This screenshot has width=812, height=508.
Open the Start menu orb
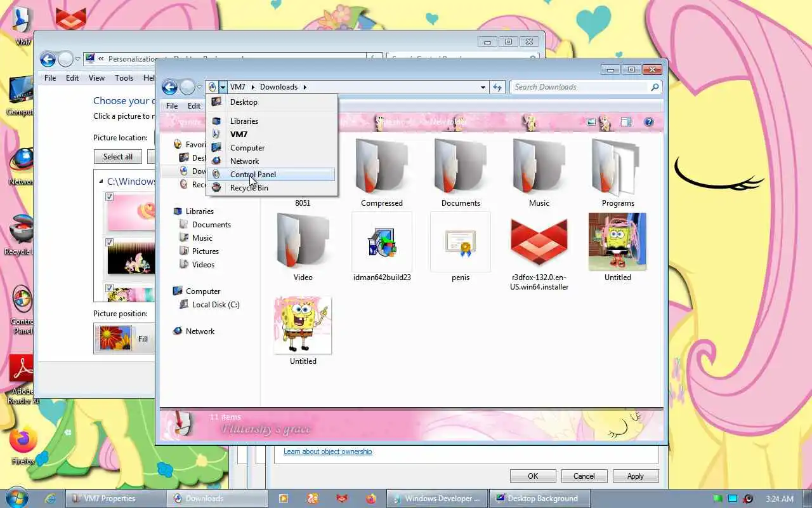point(16,498)
